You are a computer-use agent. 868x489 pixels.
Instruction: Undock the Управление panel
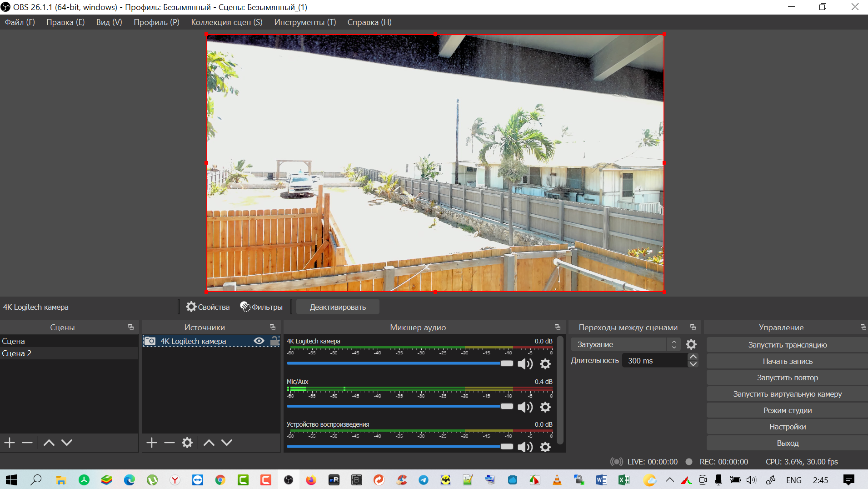(863, 327)
